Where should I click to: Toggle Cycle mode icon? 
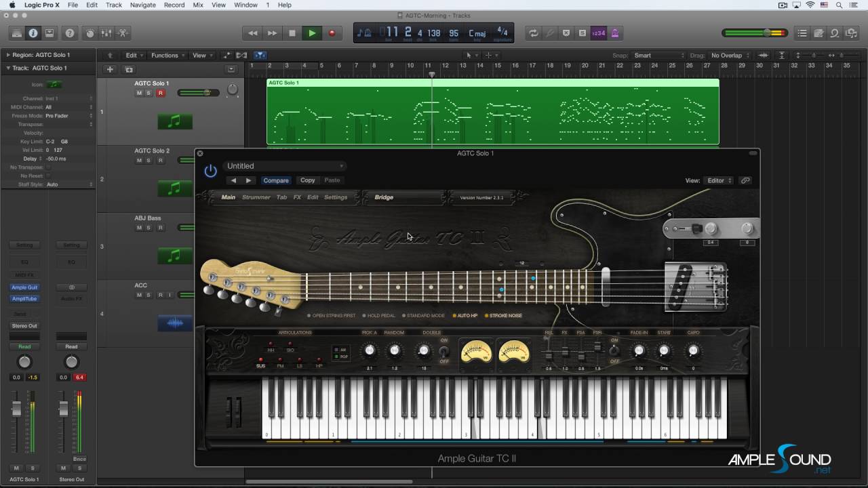point(534,33)
